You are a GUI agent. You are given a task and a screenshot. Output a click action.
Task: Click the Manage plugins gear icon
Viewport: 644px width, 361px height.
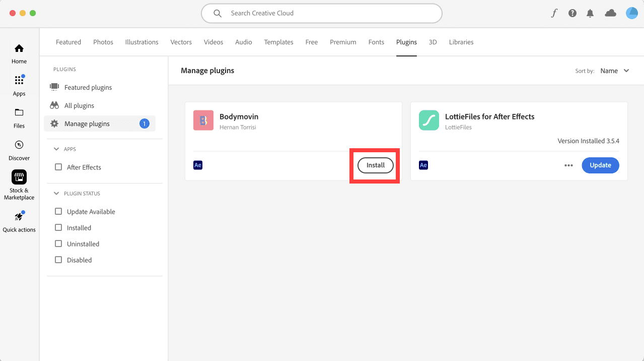(x=54, y=124)
